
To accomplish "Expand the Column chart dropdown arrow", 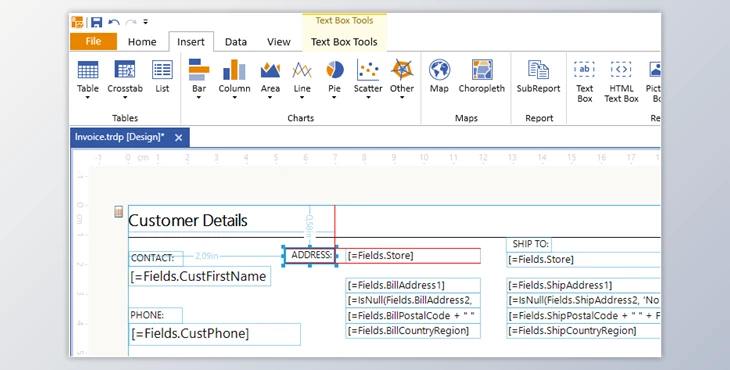I will tap(234, 98).
